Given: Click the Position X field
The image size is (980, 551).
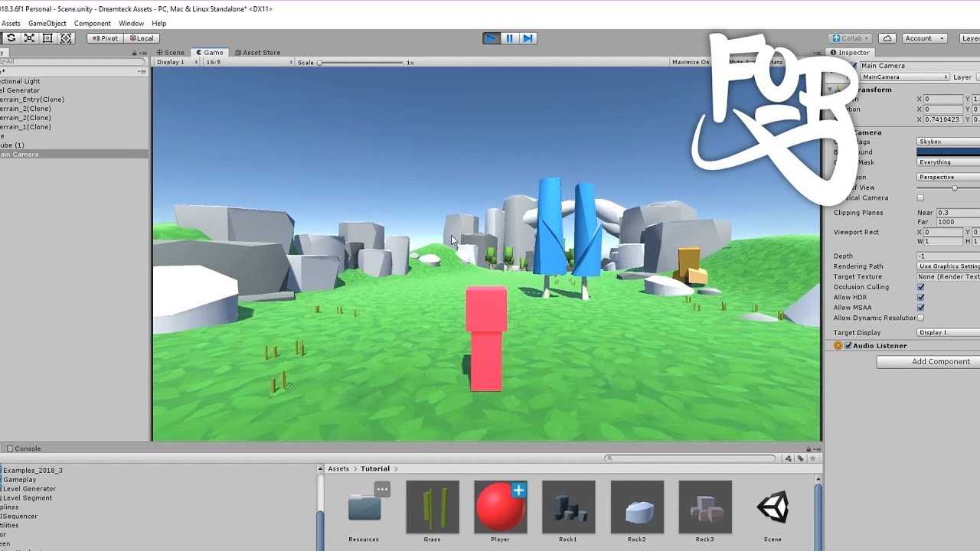Looking at the screenshot, I should click(x=943, y=99).
